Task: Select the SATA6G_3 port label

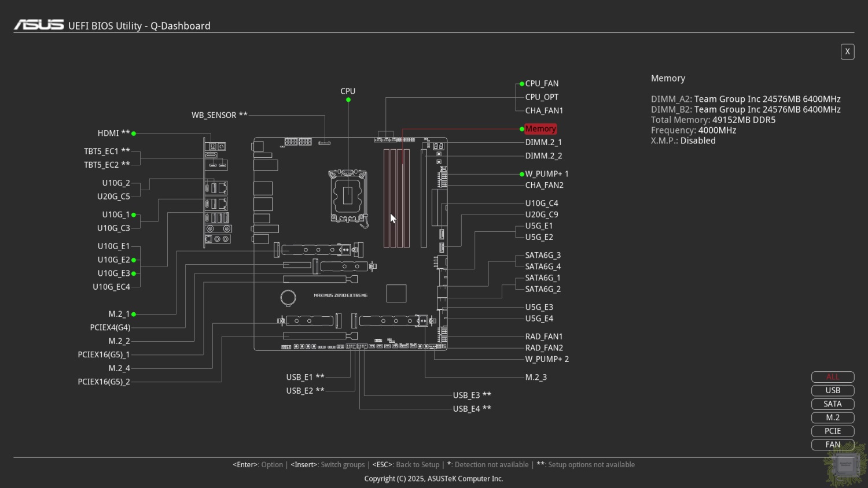Action: (543, 256)
